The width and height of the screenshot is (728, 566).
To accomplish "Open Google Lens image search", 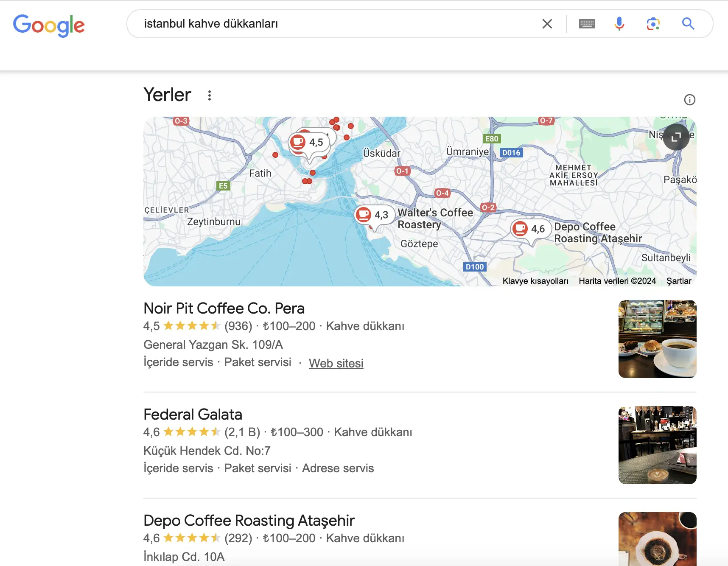I will click(653, 24).
